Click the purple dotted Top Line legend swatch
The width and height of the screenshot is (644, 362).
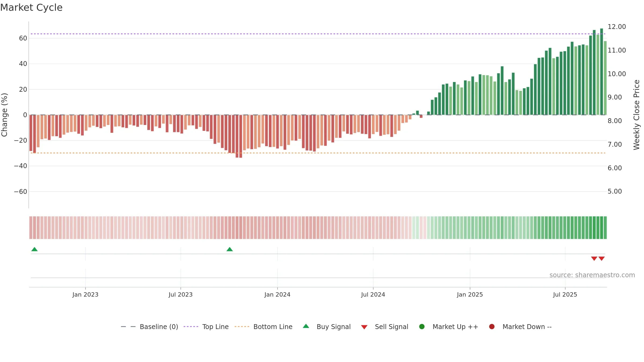(191, 327)
